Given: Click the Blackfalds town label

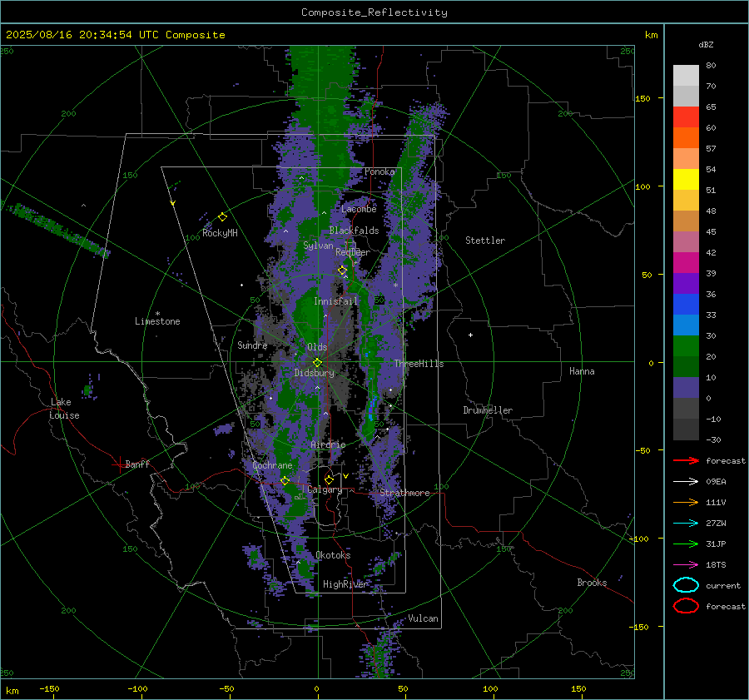Looking at the screenshot, I should (354, 231).
